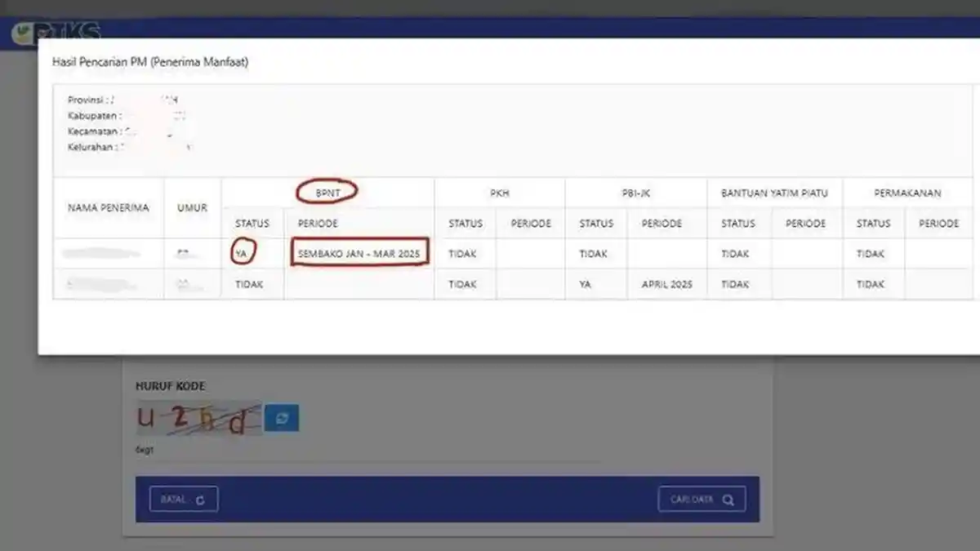Viewport: 980px width, 551px height.
Task: Click PBI-JK TIDAK in the SEMBAKO row
Action: [x=593, y=254]
